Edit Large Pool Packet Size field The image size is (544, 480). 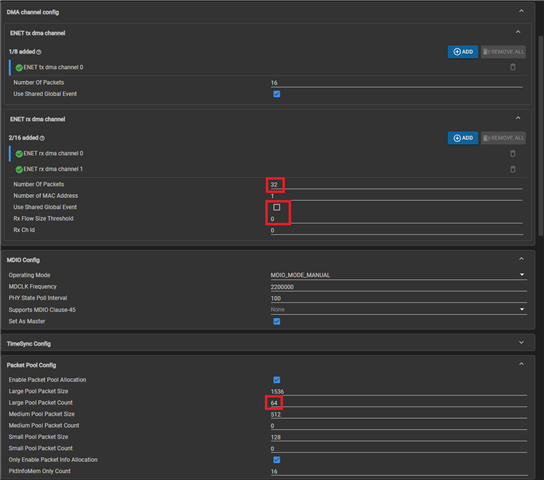pos(399,392)
